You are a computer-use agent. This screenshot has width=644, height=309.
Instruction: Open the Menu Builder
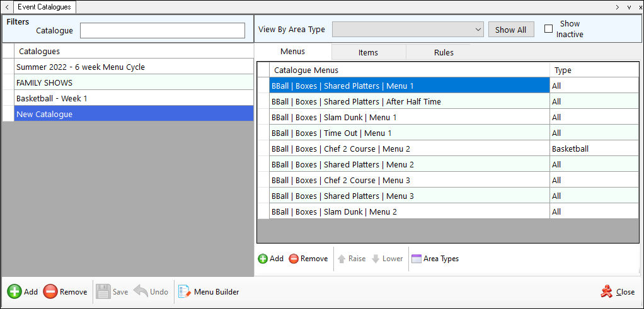coord(185,292)
